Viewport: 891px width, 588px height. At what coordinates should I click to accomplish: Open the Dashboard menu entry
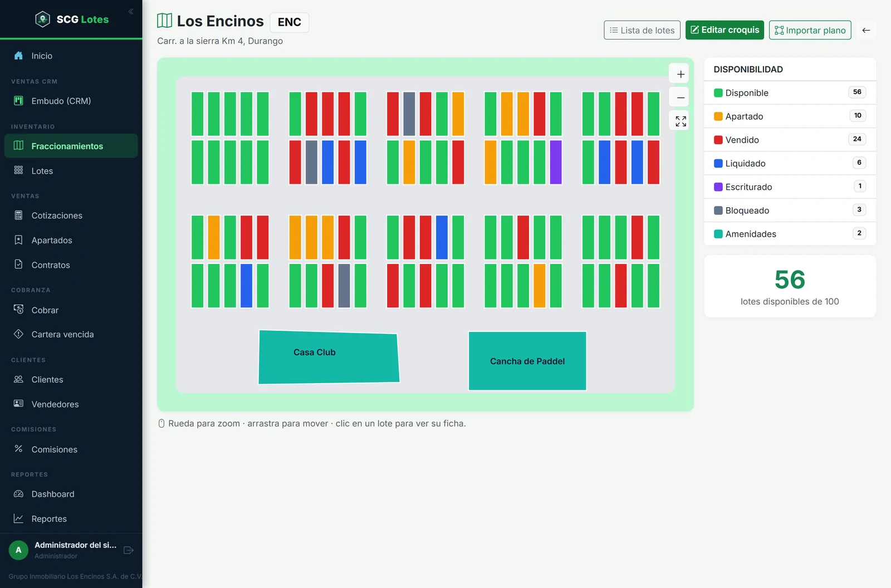point(71,494)
